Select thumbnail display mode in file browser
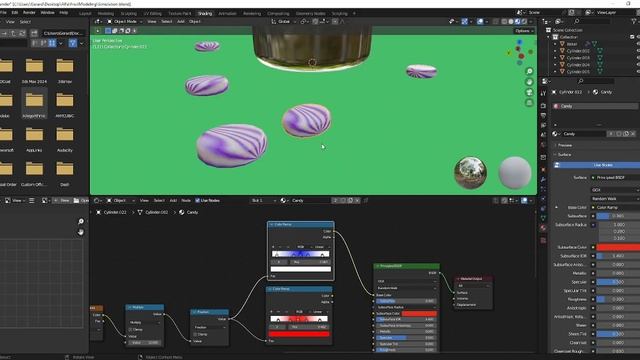The height and width of the screenshot is (360, 640). [52, 43]
